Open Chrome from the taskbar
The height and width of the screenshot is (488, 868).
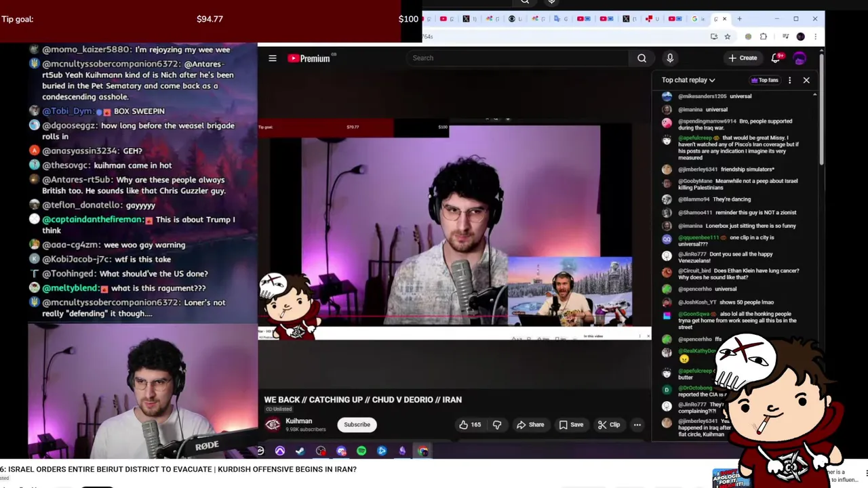[x=422, y=451]
